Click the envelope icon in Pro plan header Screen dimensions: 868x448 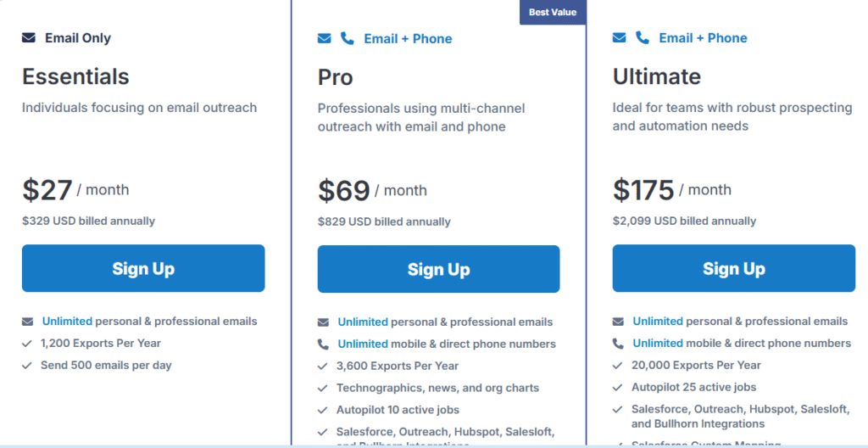coord(324,39)
